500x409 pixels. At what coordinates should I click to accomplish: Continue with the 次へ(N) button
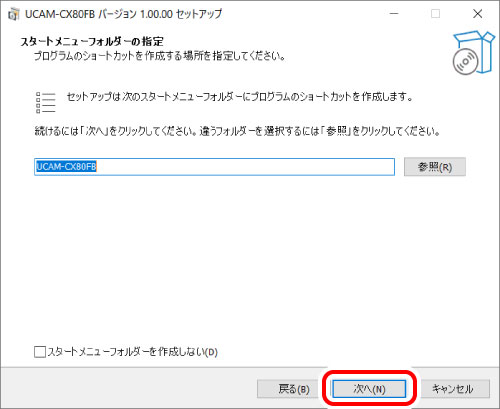[x=369, y=389]
